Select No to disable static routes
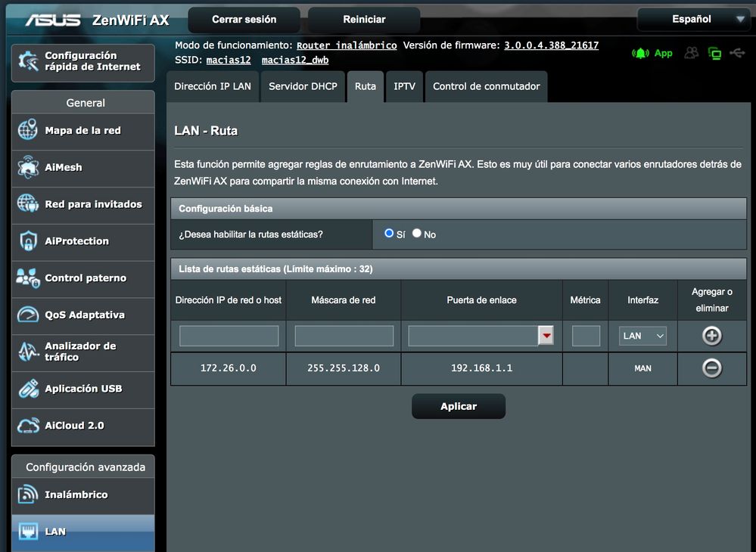Screen dimensions: 756x552 click(x=417, y=234)
